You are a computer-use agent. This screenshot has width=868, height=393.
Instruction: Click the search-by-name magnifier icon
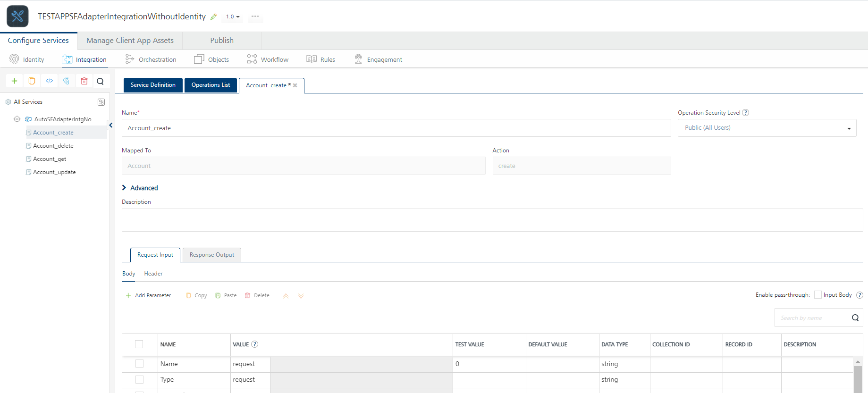click(855, 318)
